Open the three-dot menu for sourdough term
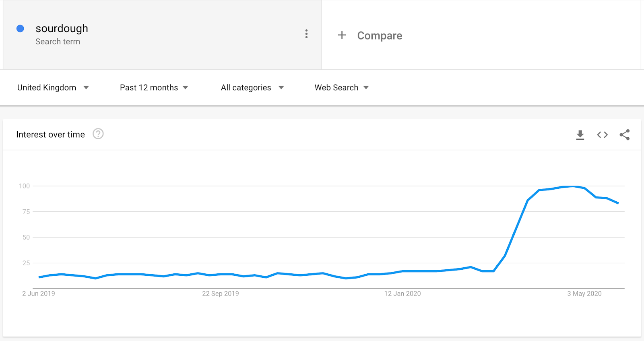 (x=306, y=34)
